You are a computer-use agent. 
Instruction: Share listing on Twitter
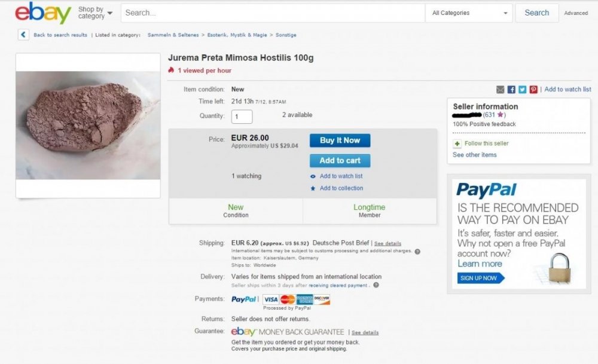[x=523, y=90]
